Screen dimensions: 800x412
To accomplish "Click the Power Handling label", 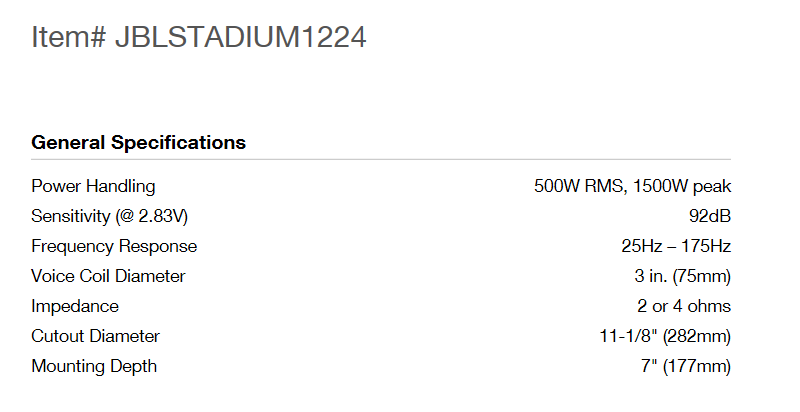I will tap(93, 186).
